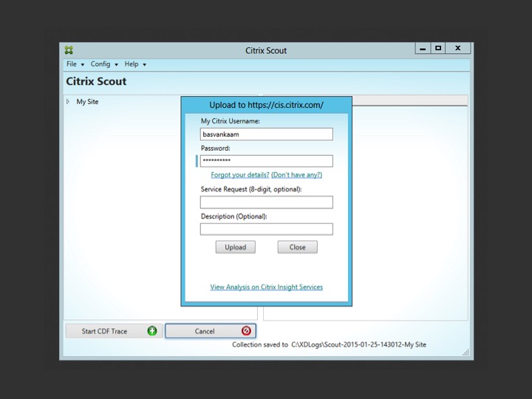Viewport: 532px width, 399px height.
Task: Click the green plus icon on Start CDF Trace
Action: coord(152,331)
